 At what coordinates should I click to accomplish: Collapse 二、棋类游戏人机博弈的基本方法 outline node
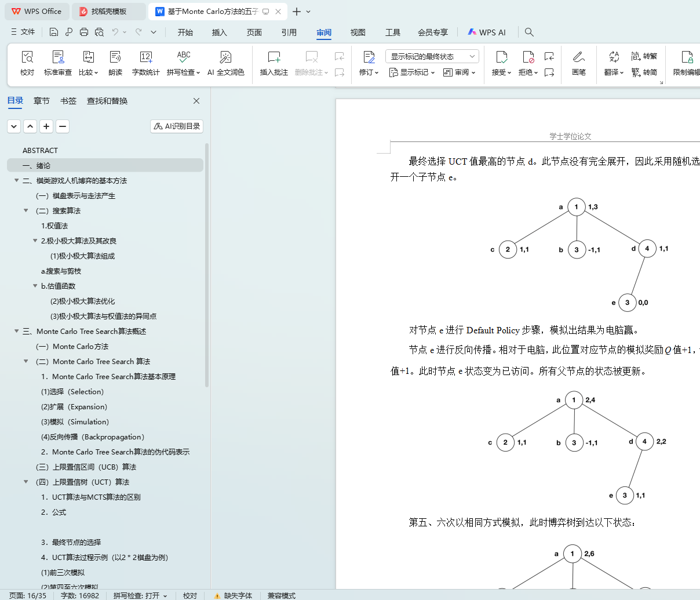pos(17,180)
